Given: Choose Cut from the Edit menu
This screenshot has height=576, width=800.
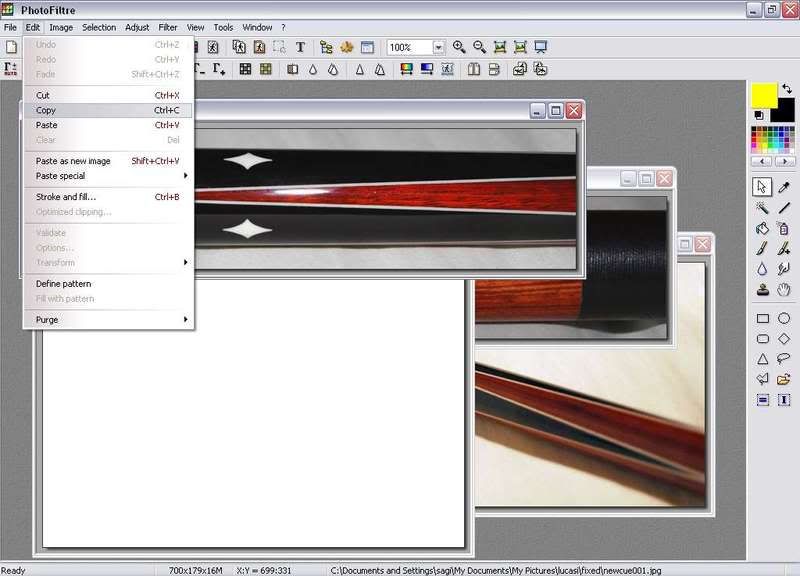Looking at the screenshot, I should (109, 95).
